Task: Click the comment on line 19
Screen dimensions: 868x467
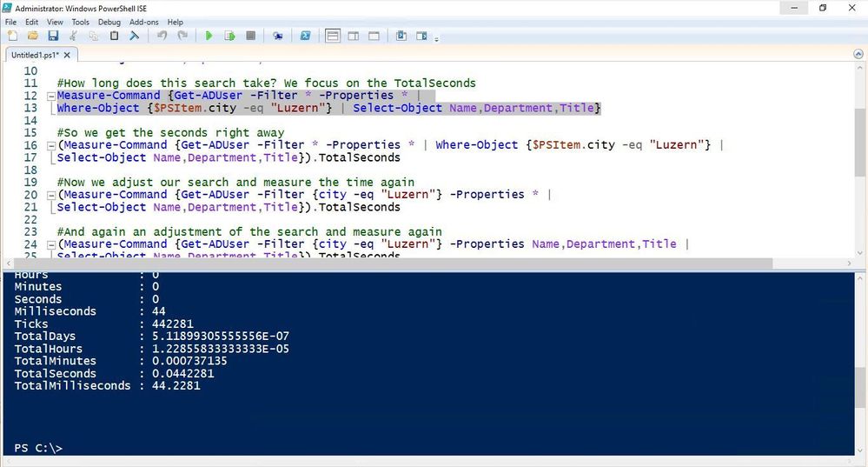Action: coord(235,183)
